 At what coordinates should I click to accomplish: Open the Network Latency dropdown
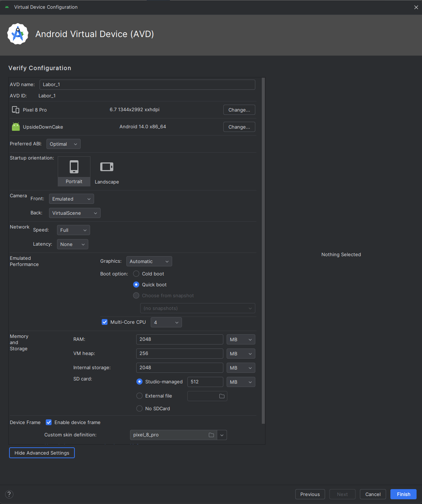pos(73,244)
